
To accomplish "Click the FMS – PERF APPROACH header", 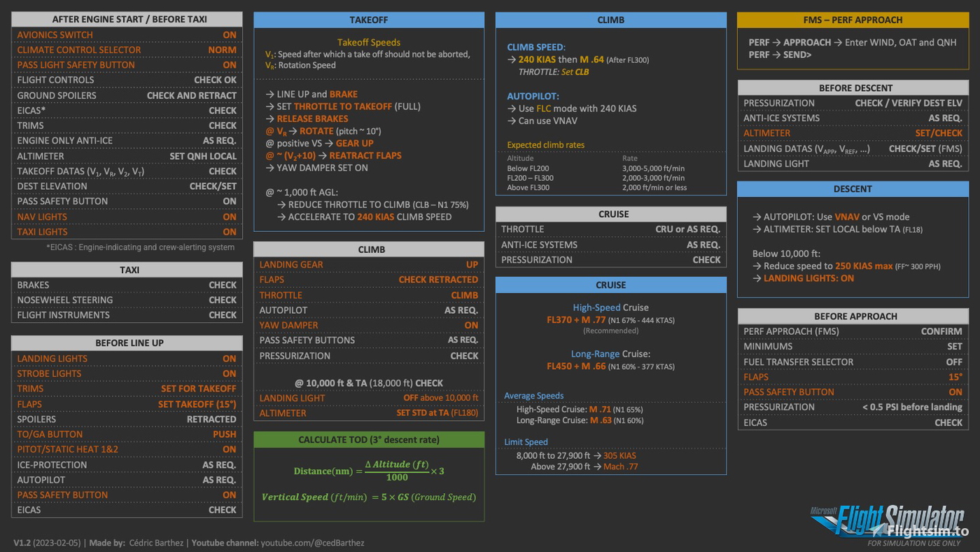I will tap(853, 20).
